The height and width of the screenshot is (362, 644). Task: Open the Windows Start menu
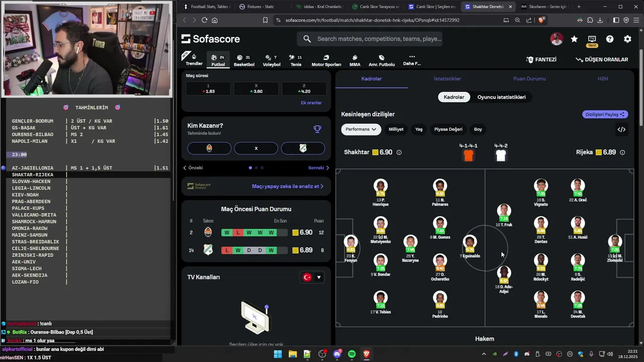point(278,354)
